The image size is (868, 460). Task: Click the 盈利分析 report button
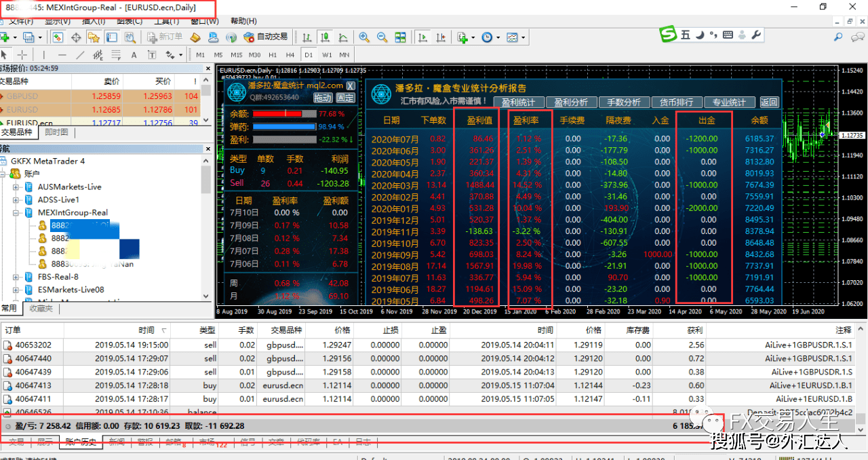coord(570,102)
